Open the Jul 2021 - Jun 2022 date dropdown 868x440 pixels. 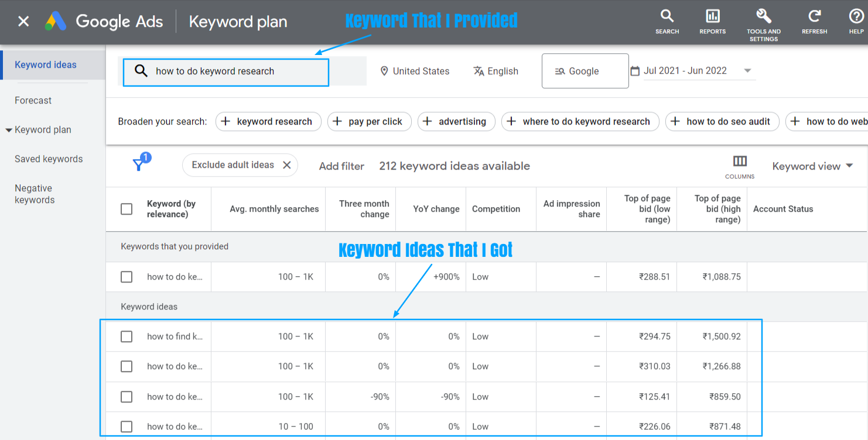747,70
